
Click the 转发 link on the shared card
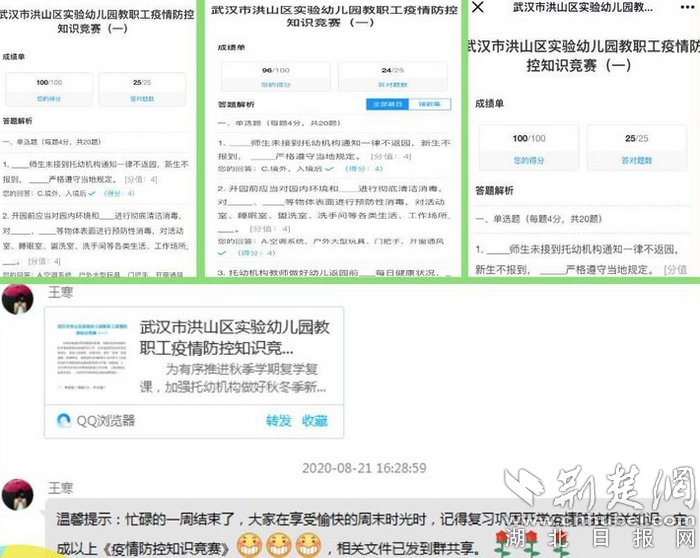tap(278, 421)
